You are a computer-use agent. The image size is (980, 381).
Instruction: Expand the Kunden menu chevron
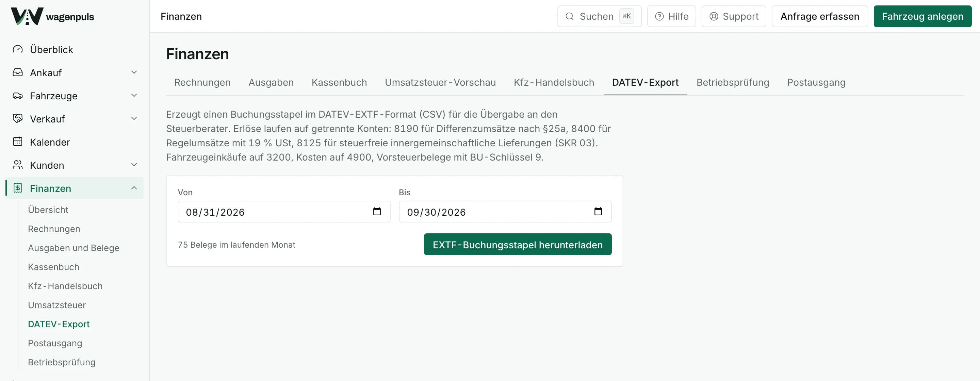[x=134, y=165]
